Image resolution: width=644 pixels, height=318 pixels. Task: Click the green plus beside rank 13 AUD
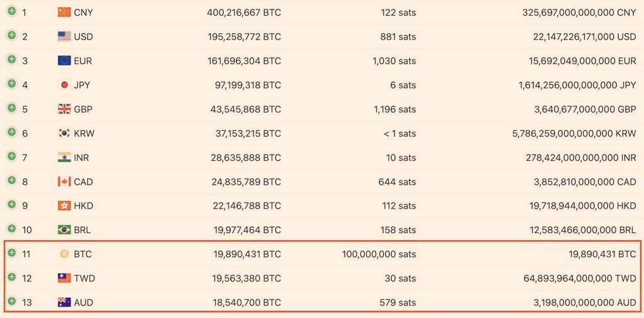point(12,301)
